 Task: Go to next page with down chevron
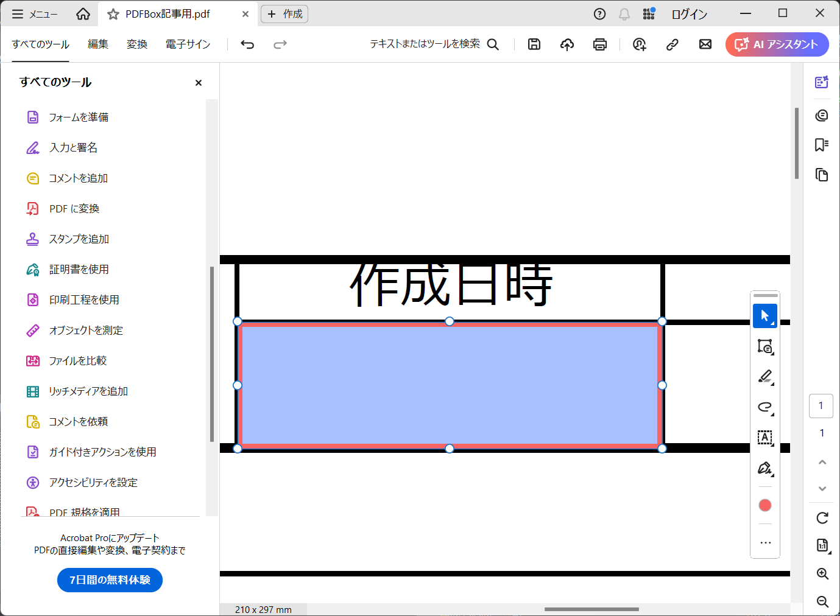(822, 489)
